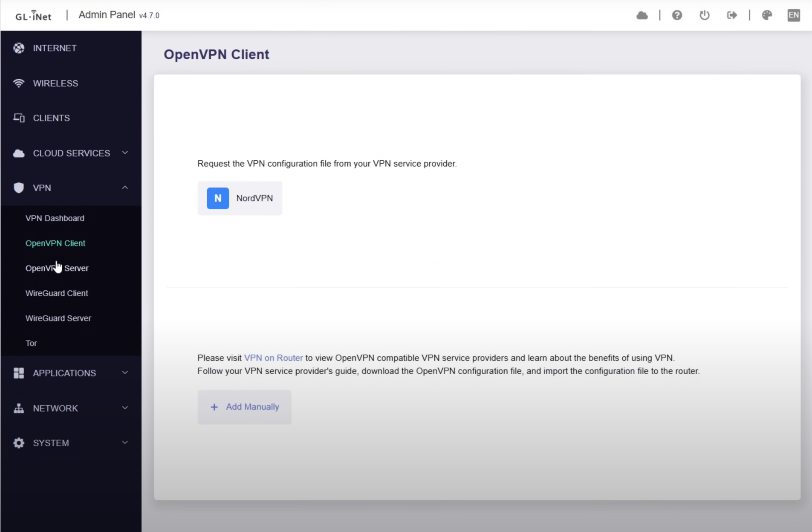
Task: Open the help question mark icon
Action: click(x=677, y=15)
